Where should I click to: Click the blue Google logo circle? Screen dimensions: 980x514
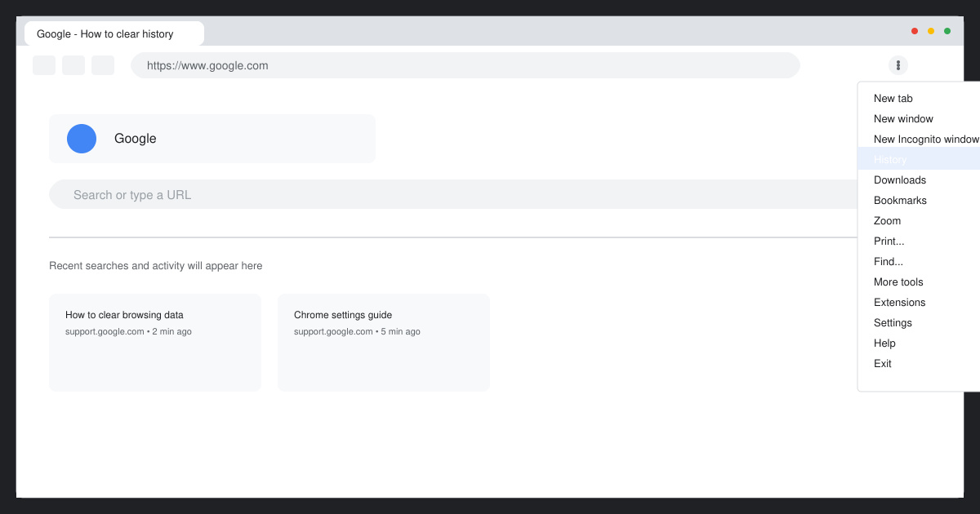tap(82, 139)
